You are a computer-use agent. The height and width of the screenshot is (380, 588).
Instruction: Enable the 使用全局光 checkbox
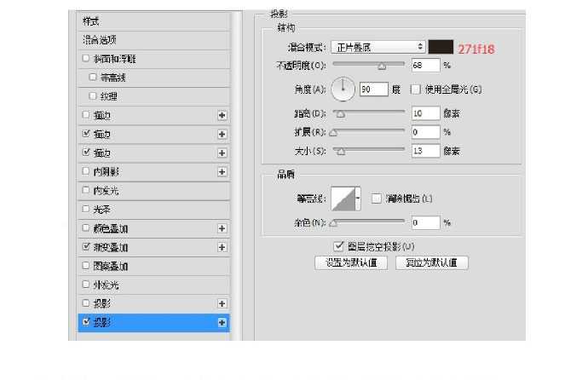tap(416, 89)
